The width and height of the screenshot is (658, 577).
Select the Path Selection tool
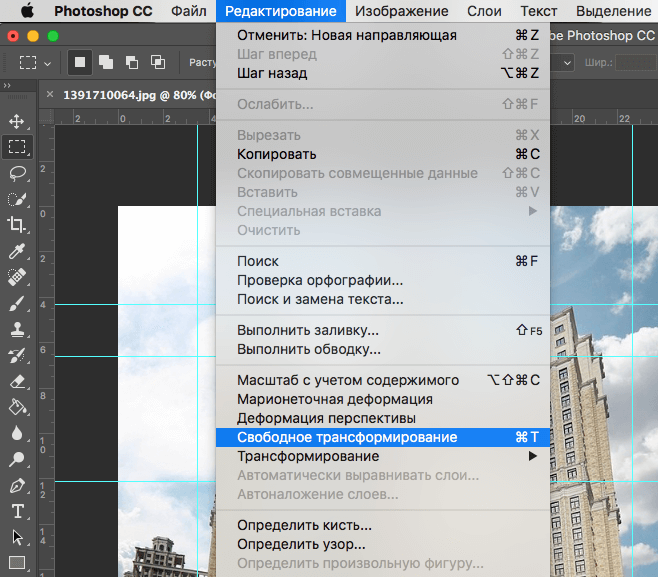point(17,538)
